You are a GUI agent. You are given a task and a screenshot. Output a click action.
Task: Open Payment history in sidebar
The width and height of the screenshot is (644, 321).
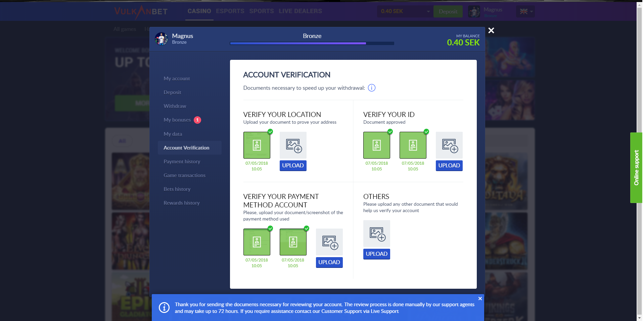182,161
